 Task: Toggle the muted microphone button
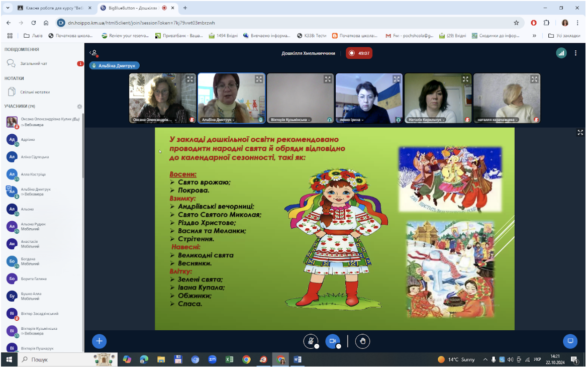[x=311, y=341]
